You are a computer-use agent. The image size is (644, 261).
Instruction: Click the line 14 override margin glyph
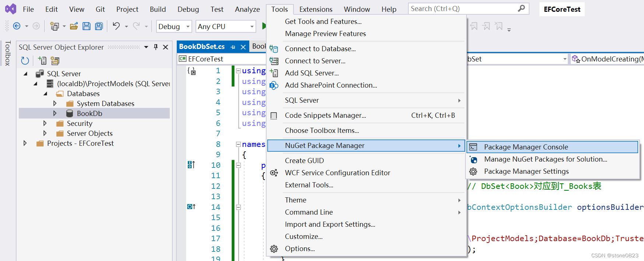click(x=191, y=207)
